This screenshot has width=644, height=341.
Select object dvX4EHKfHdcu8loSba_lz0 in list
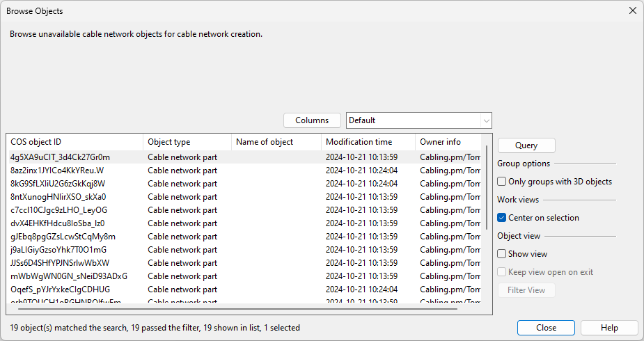pos(57,223)
